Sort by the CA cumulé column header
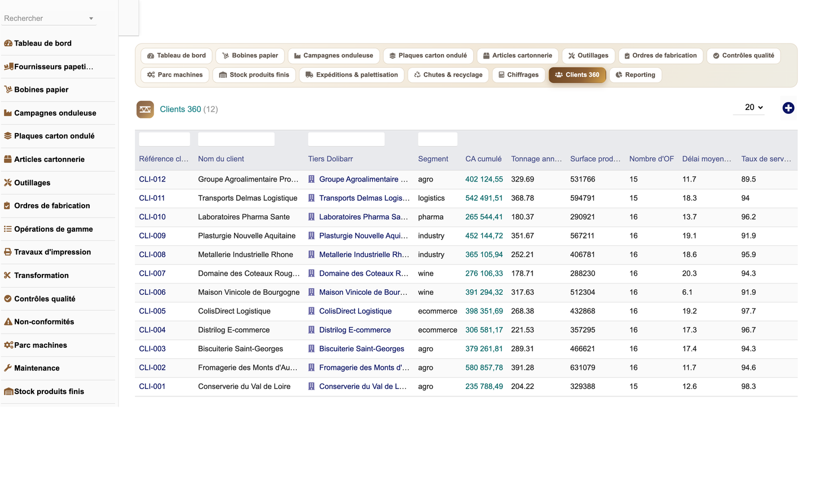The image size is (815, 504). pyautogui.click(x=483, y=159)
